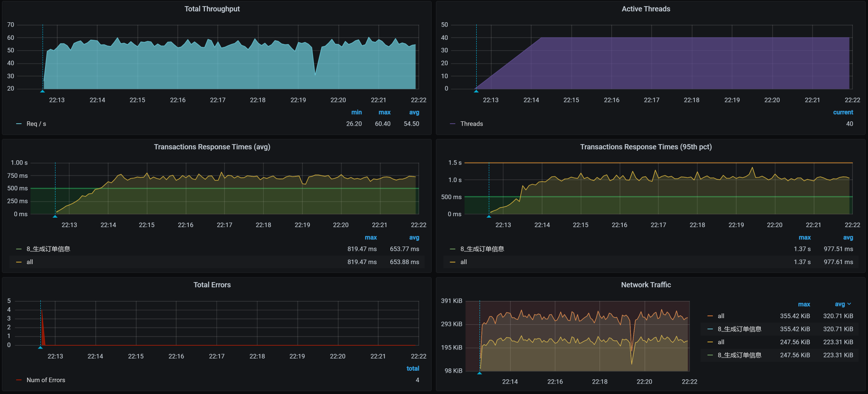Toggle the Req / s series in legend
The image size is (868, 394).
36,124
